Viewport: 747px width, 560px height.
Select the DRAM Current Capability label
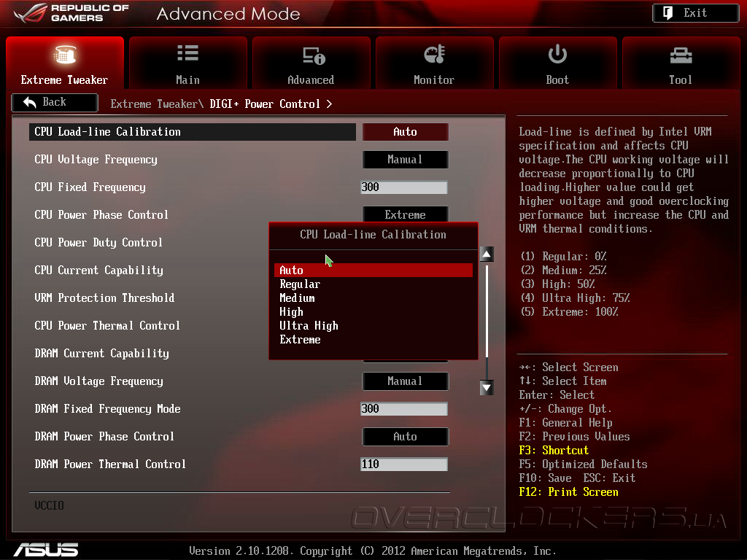pos(101,354)
